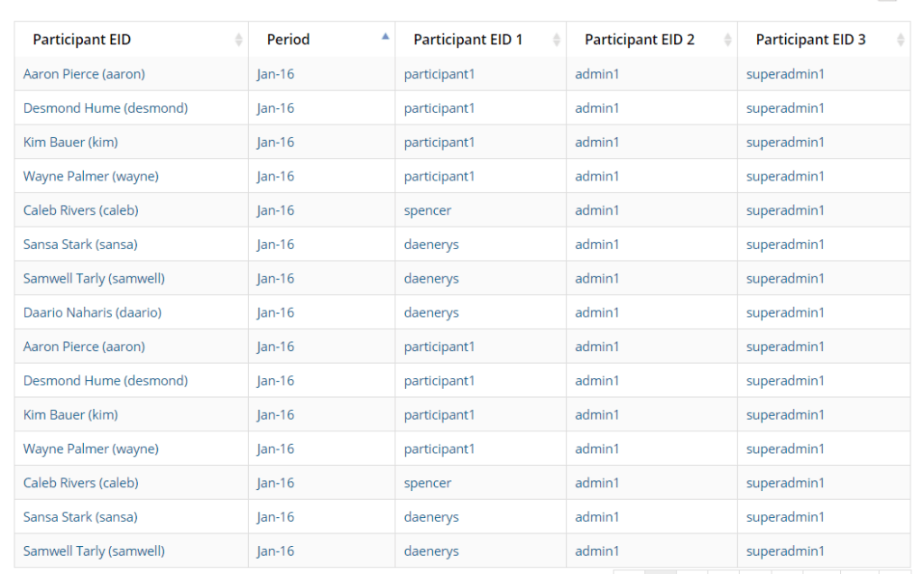
Task: Sort using Participant EID 3 arrows
Action: 900,40
